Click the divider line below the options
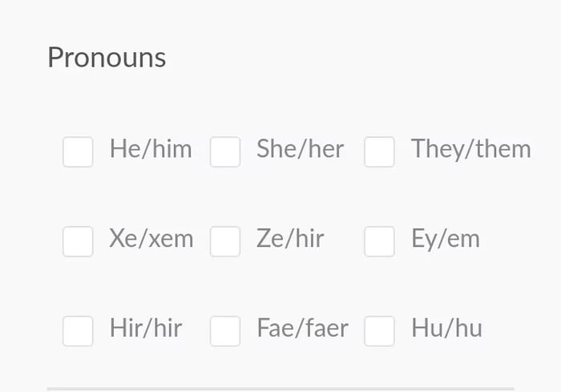 tap(280, 389)
